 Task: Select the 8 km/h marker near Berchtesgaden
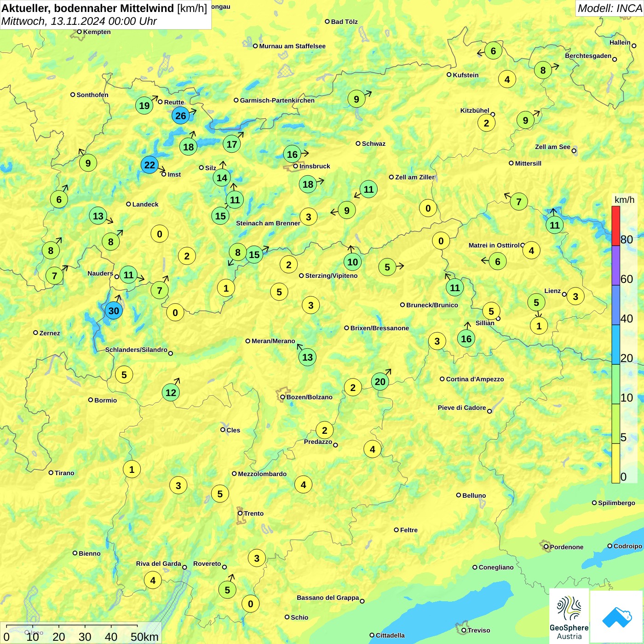click(x=543, y=70)
